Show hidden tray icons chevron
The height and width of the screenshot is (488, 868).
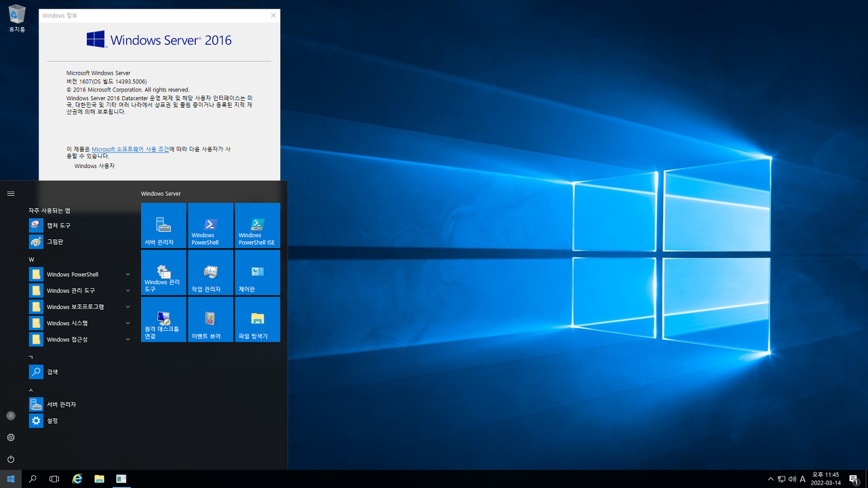(770, 479)
